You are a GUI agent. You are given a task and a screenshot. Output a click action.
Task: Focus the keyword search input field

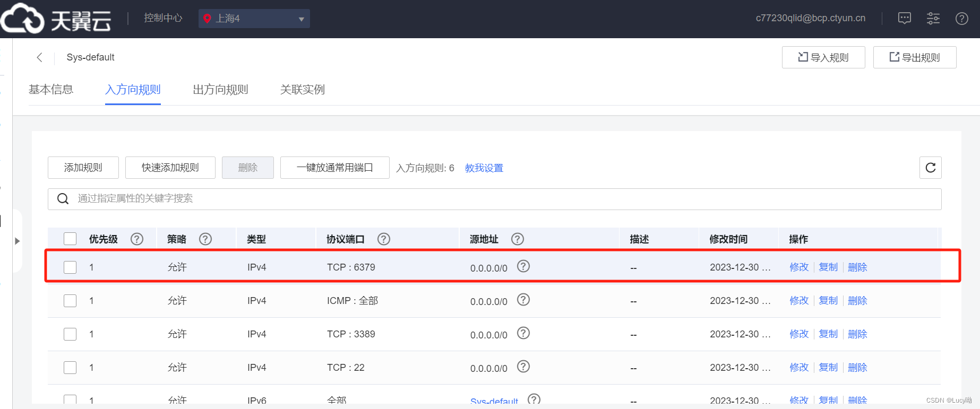[x=495, y=199]
